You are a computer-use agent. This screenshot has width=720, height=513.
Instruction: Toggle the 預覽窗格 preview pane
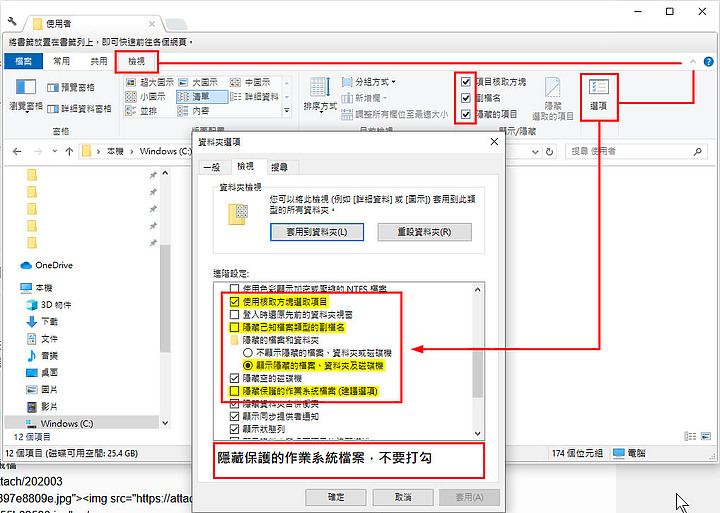71,87
